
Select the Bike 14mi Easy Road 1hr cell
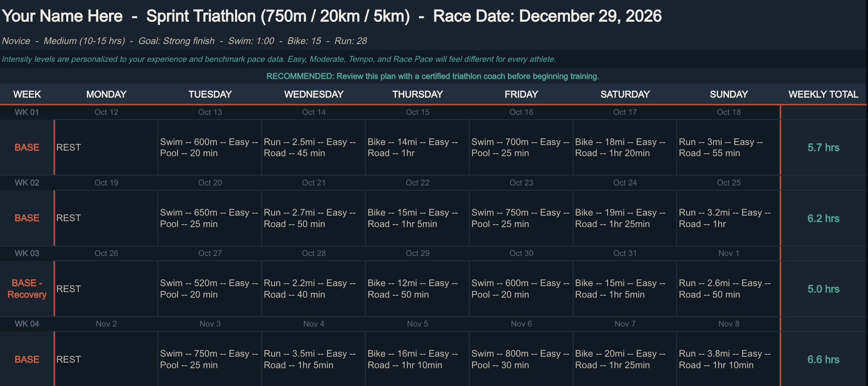click(417, 147)
